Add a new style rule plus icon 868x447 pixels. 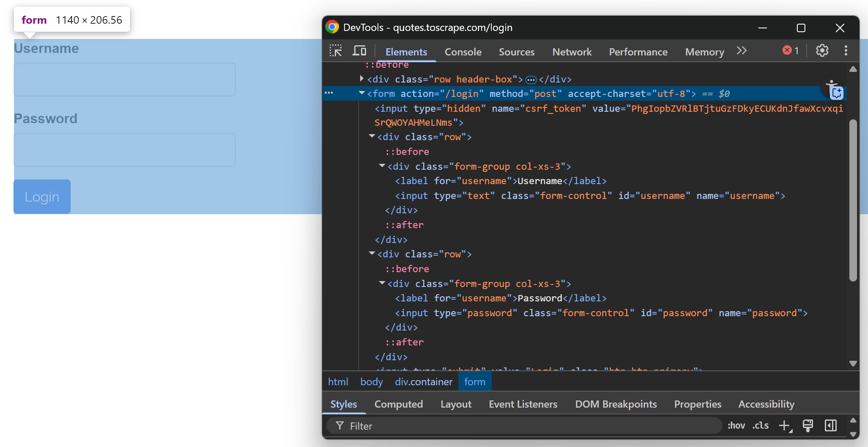785,425
